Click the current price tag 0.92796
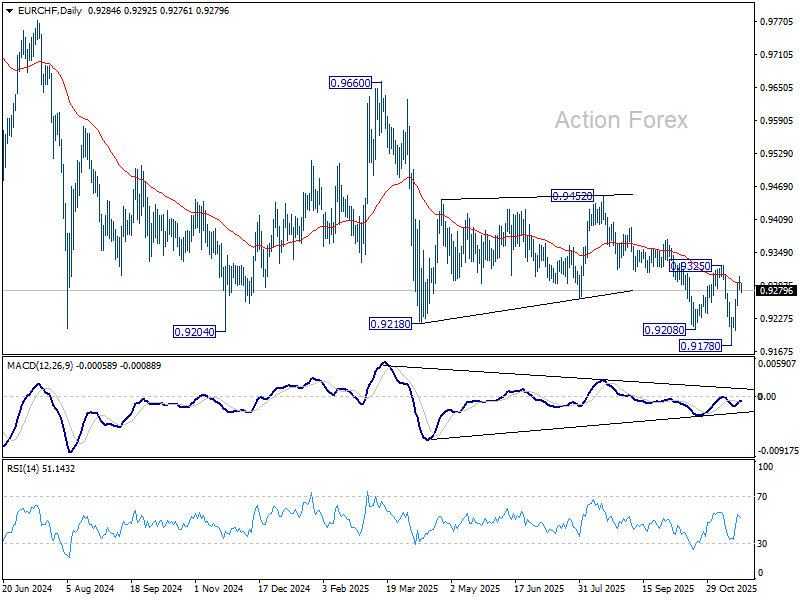800x600 pixels. click(777, 290)
